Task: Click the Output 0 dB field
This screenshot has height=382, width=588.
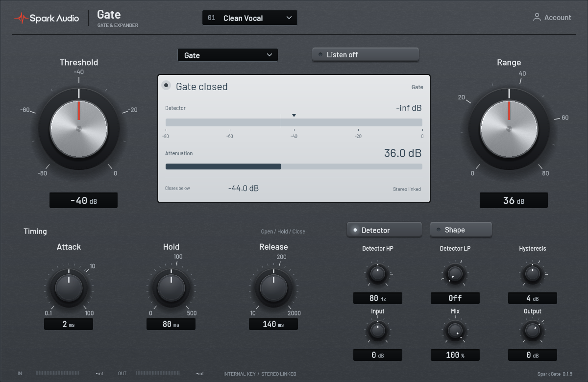Action: pyautogui.click(x=533, y=355)
